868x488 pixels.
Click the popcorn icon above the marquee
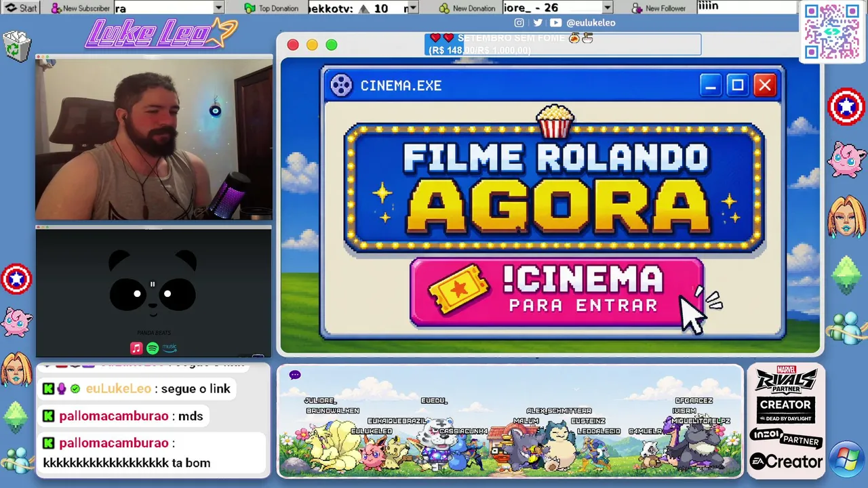[x=555, y=121]
